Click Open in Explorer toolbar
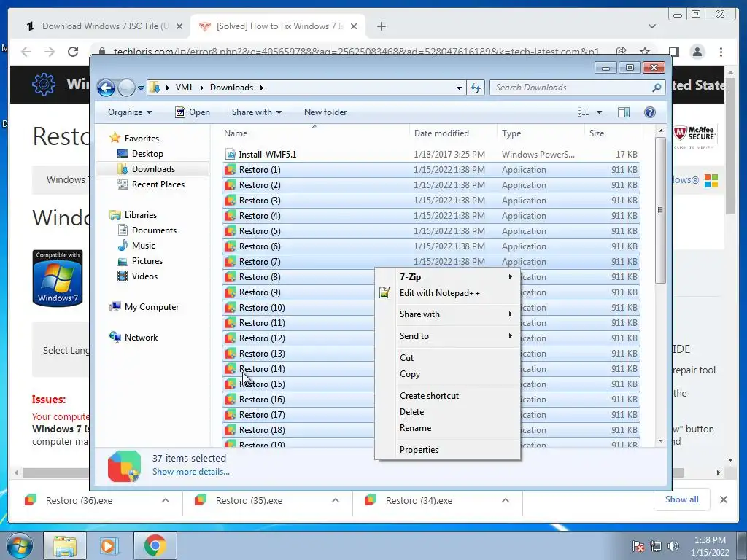The image size is (747, 560). [193, 112]
